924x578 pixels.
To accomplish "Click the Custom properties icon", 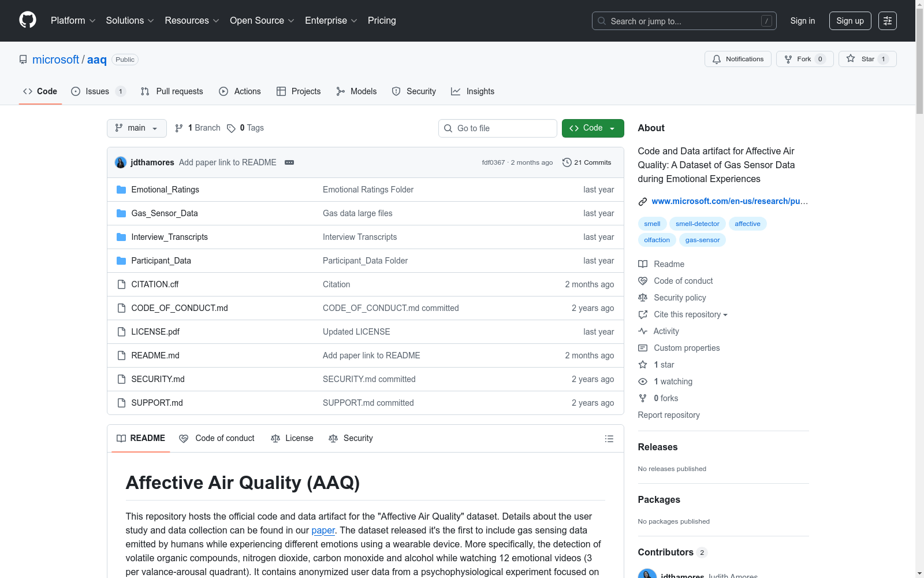I will [x=643, y=348].
